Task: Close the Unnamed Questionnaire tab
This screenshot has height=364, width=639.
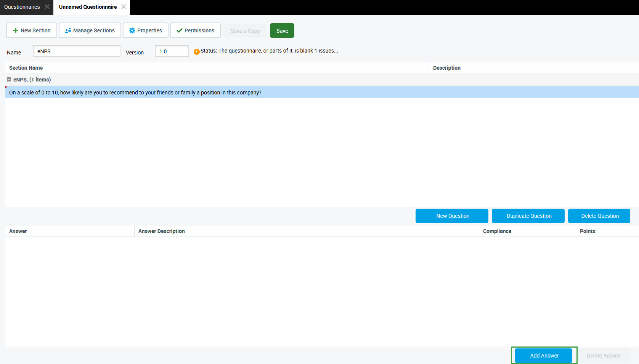Action: [x=124, y=7]
